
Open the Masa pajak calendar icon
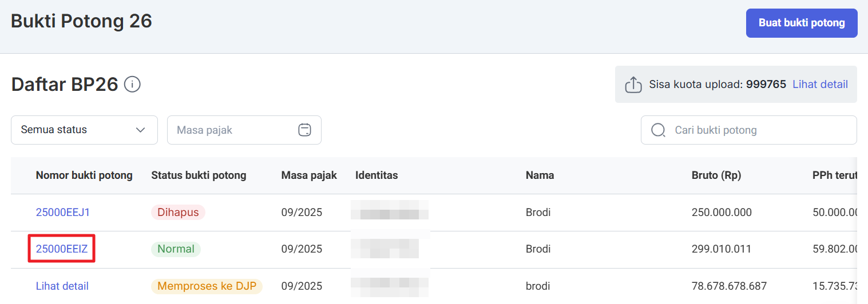(304, 130)
